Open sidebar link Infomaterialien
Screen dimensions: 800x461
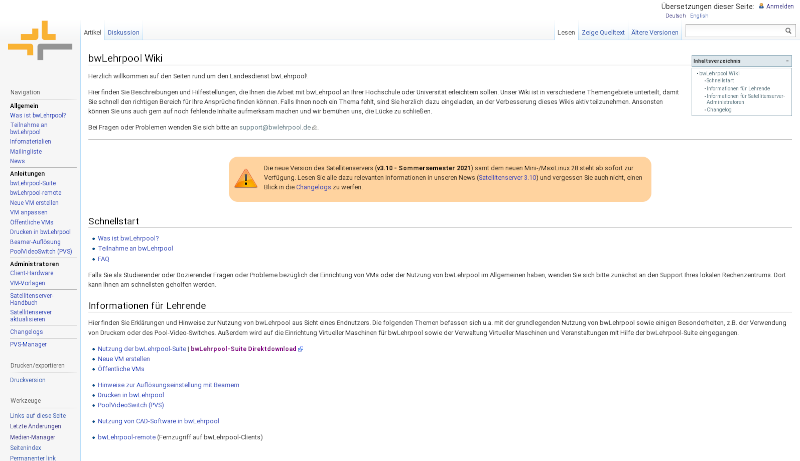[31, 141]
